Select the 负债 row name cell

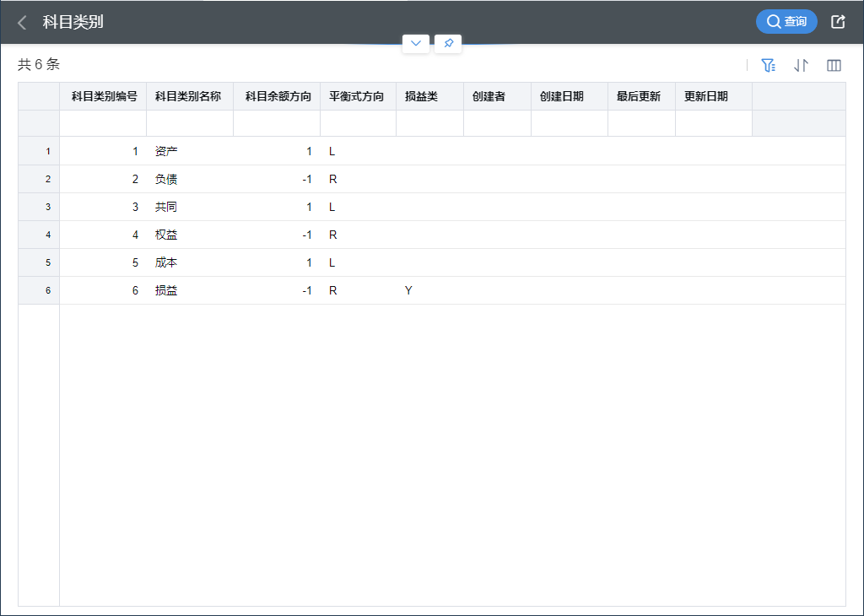click(x=190, y=179)
